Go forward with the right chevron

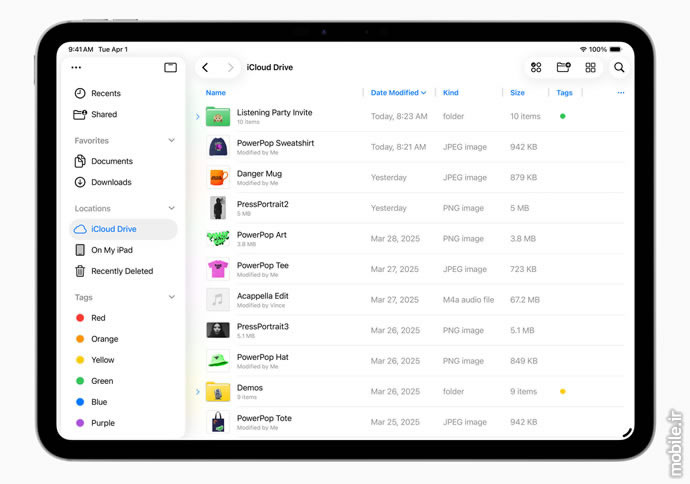pos(230,67)
